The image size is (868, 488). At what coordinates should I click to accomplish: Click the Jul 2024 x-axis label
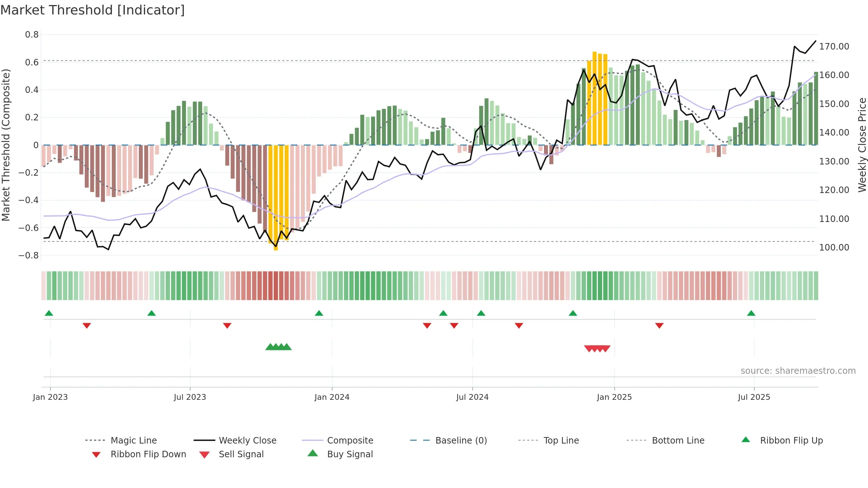[472, 397]
